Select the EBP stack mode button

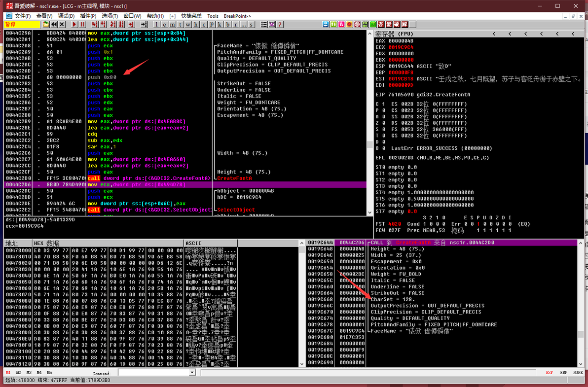[x=564, y=373]
